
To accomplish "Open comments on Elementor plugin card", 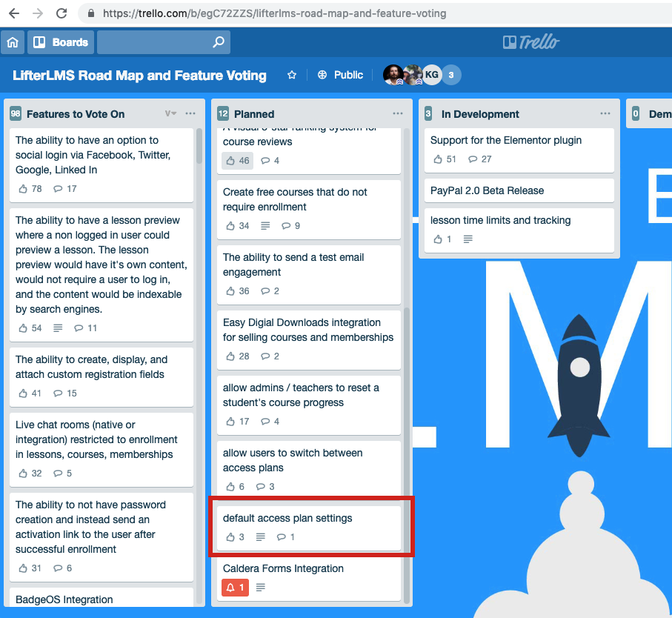I will [480, 159].
